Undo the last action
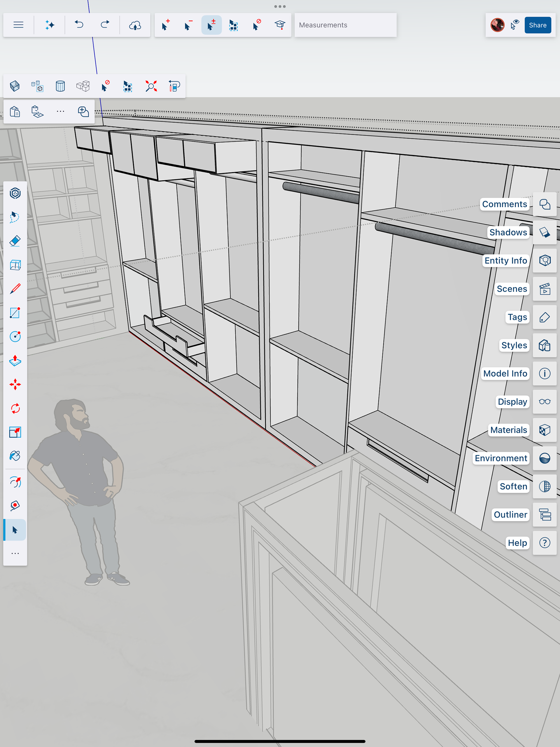Image resolution: width=560 pixels, height=747 pixels. [79, 25]
